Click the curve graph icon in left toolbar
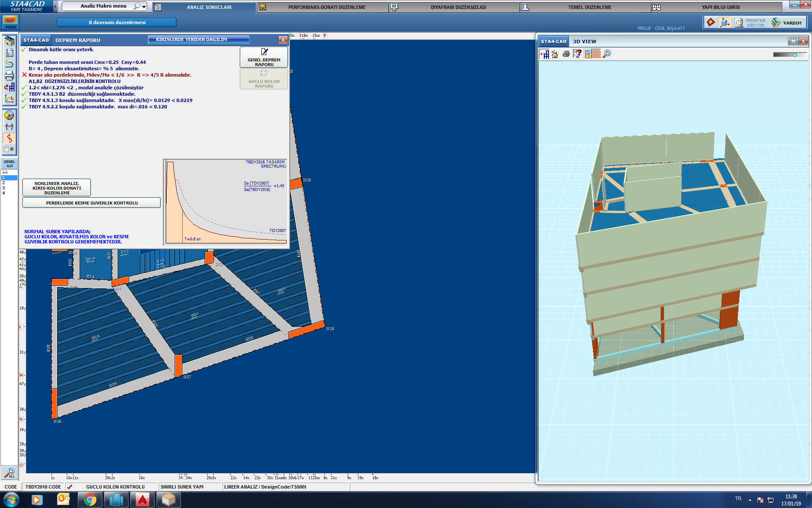 (x=9, y=99)
